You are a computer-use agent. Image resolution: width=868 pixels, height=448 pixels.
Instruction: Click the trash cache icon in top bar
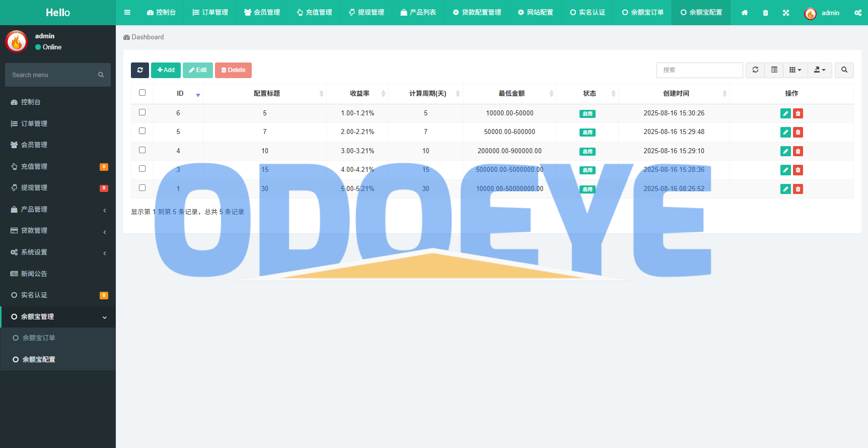click(x=765, y=13)
